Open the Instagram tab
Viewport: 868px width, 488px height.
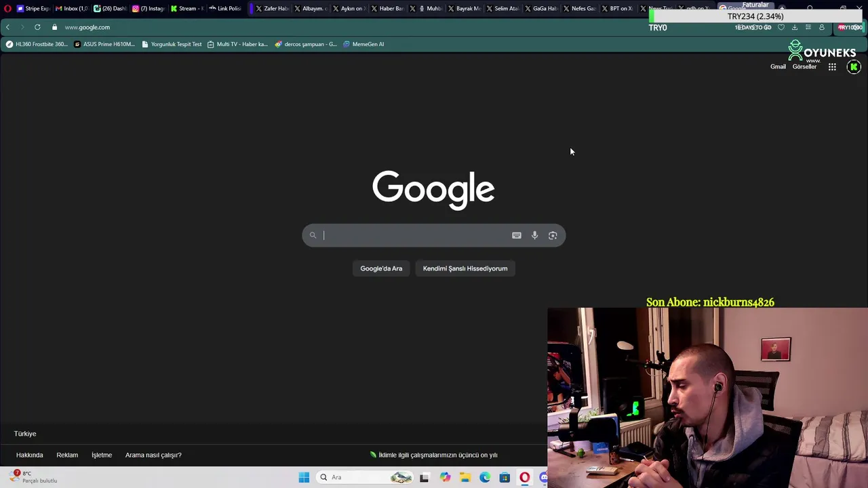[149, 8]
